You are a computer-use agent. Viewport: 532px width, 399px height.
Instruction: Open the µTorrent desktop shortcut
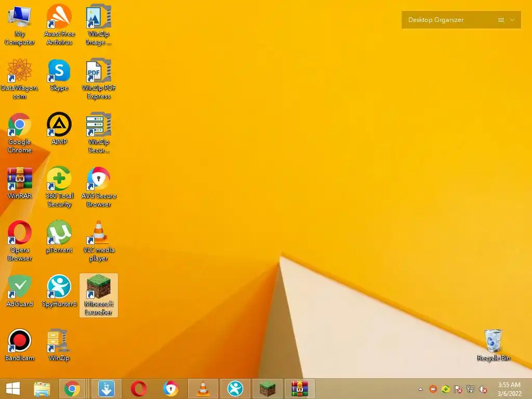click(x=59, y=237)
